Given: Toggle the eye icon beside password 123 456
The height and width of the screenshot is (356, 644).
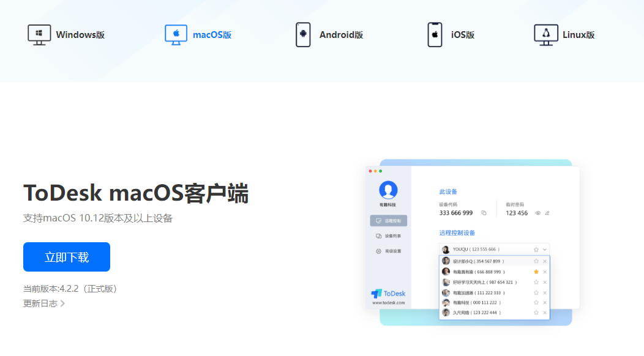Looking at the screenshot, I should 537,213.
